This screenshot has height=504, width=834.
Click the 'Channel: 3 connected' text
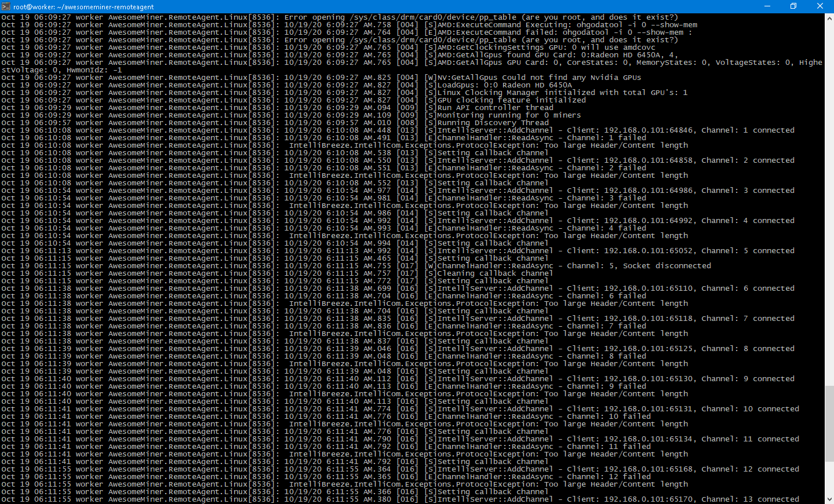(748, 191)
